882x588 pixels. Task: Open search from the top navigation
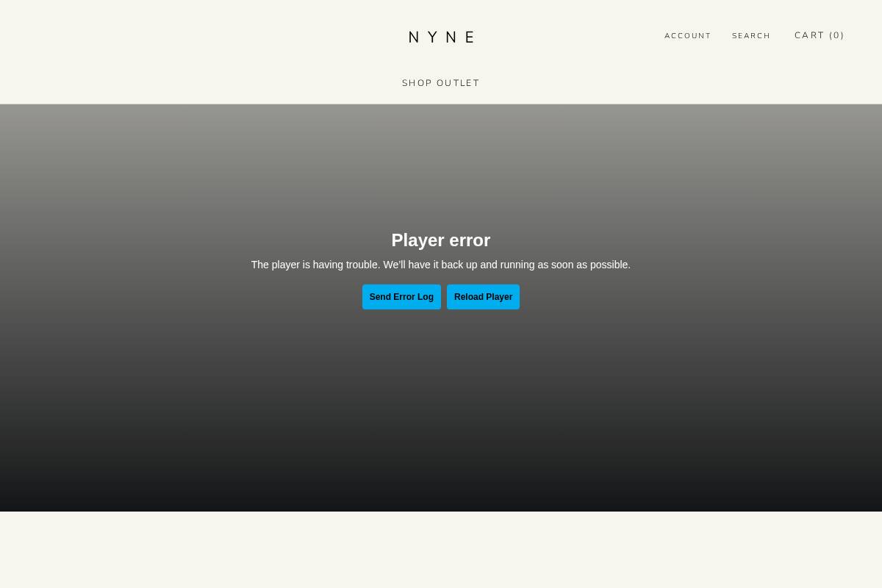pyautogui.click(x=751, y=35)
